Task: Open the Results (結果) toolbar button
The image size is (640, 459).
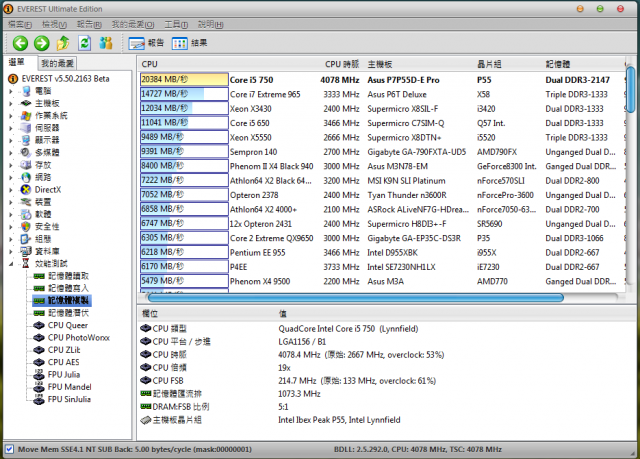Action: [x=189, y=43]
